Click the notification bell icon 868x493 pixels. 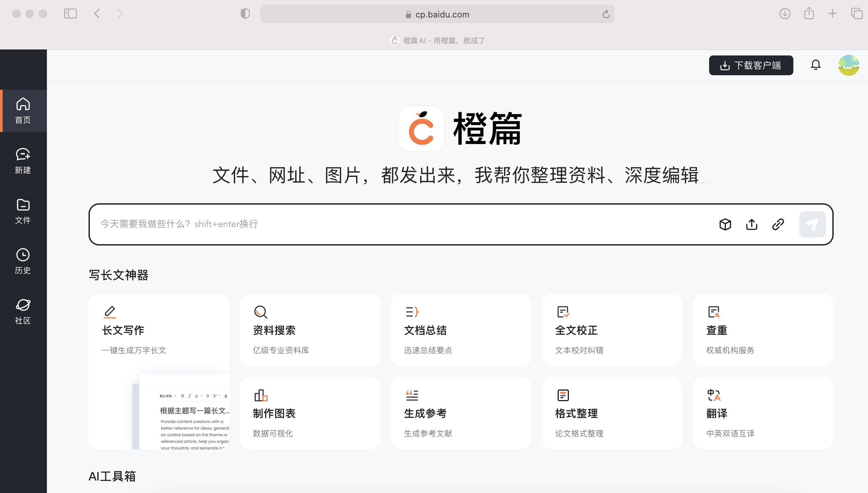point(815,65)
